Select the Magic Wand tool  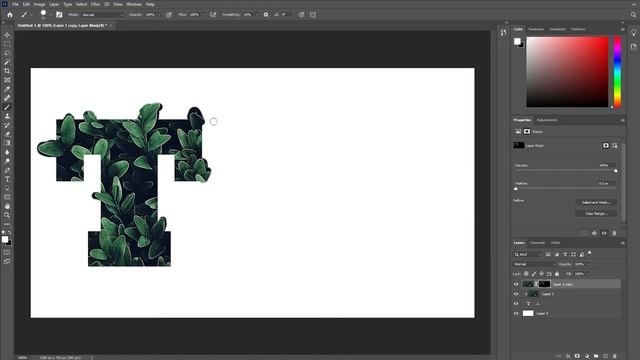tap(7, 62)
